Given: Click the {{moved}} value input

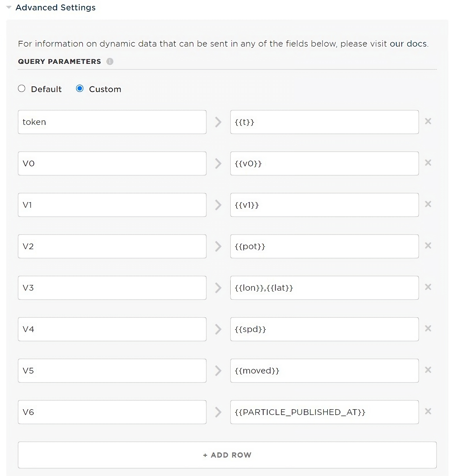Looking at the screenshot, I should (324, 371).
